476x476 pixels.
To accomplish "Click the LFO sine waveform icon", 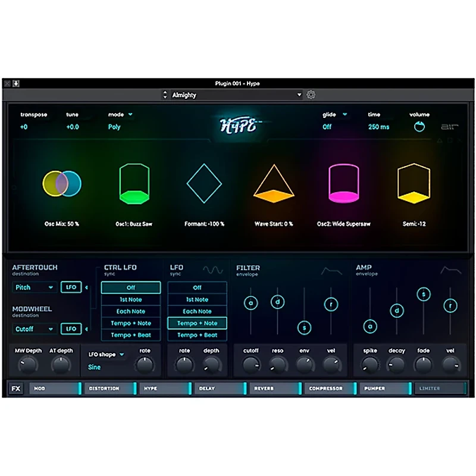I will click(x=212, y=270).
